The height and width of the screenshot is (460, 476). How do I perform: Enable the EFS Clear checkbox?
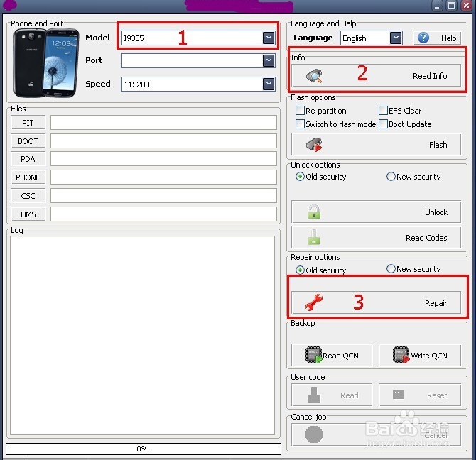[x=383, y=110]
